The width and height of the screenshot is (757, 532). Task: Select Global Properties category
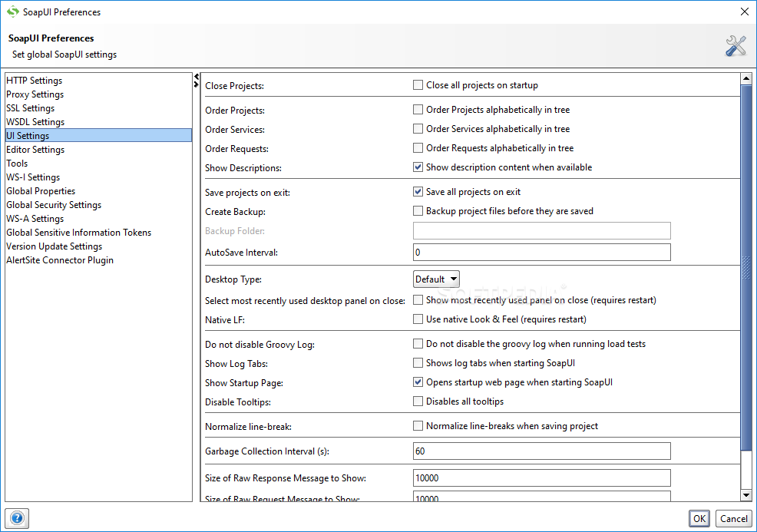[x=98, y=191]
